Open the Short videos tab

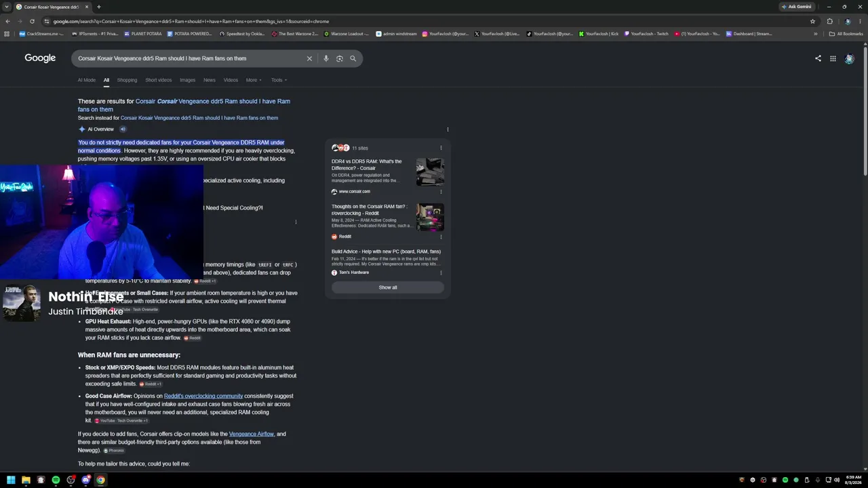point(159,80)
